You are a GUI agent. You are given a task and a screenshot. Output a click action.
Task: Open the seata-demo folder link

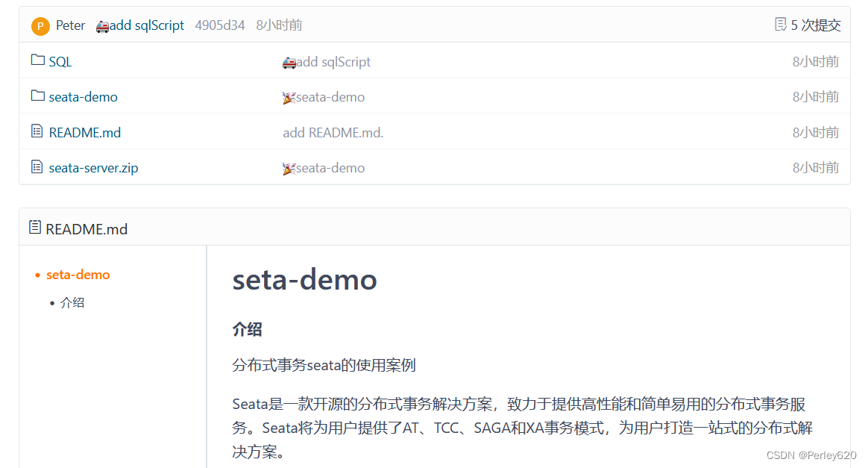(x=82, y=96)
